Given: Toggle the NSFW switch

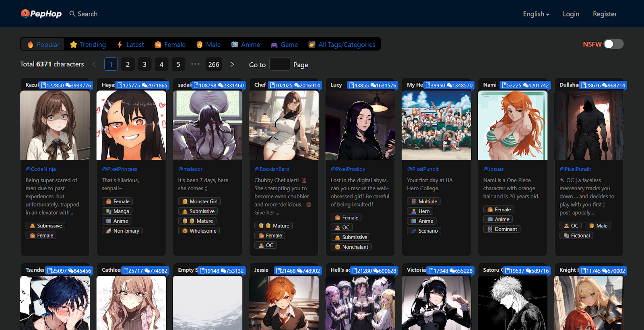Looking at the screenshot, I should [613, 44].
